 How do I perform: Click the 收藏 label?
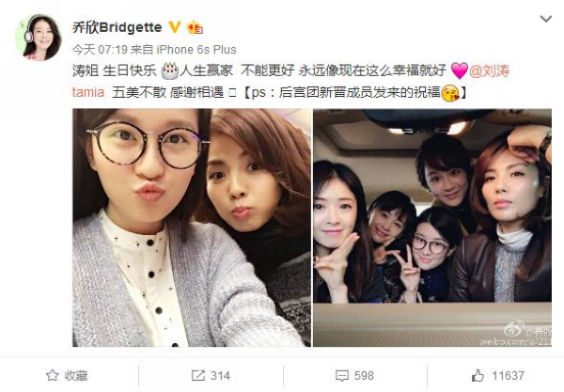(x=76, y=376)
